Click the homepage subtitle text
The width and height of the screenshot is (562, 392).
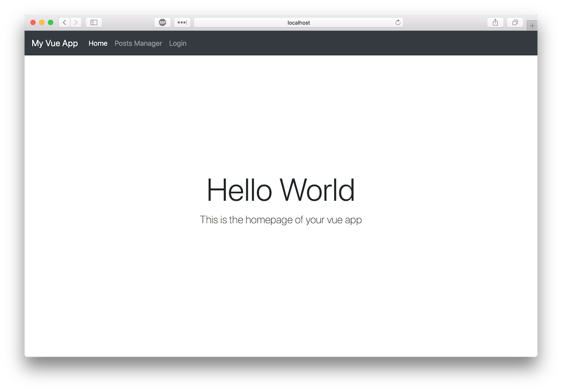click(281, 220)
